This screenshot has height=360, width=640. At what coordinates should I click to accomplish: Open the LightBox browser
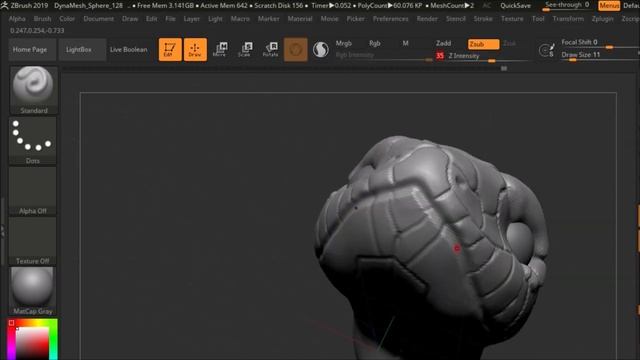click(82, 49)
